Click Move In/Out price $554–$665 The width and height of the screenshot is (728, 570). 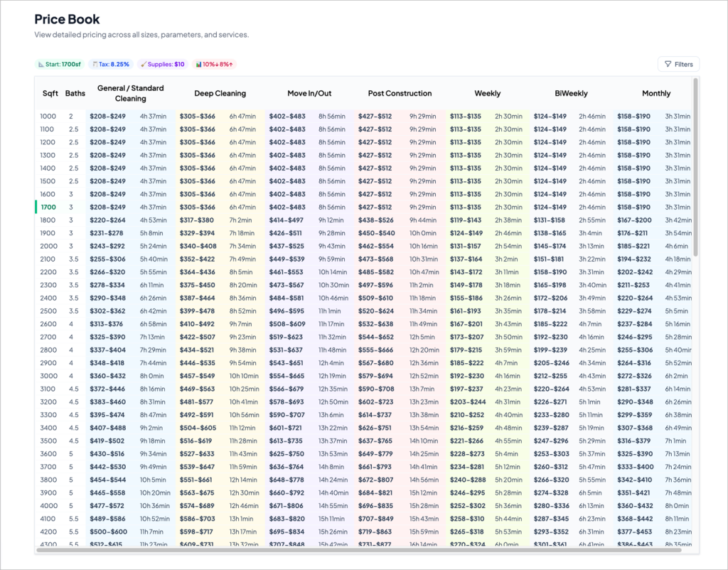[x=287, y=376]
